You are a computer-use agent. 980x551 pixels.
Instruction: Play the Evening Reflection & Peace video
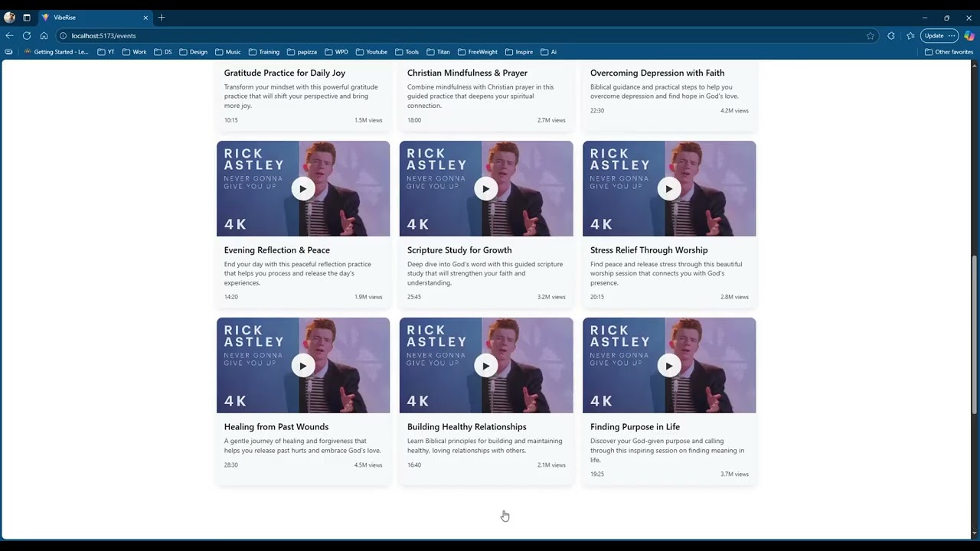click(303, 189)
